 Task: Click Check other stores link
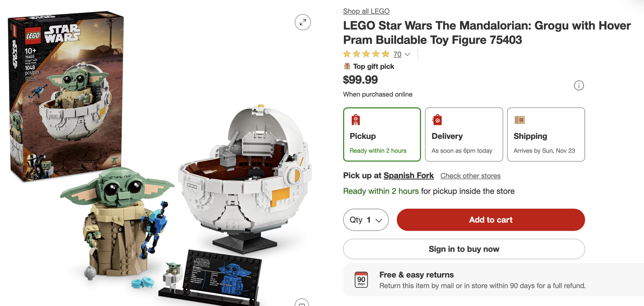pyautogui.click(x=471, y=176)
